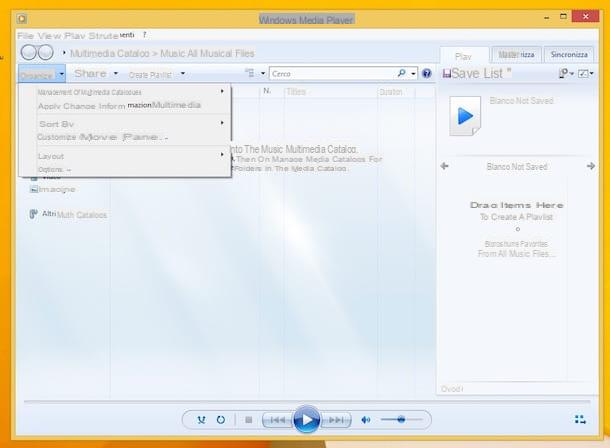Click inside the Cerca search field

332,74
